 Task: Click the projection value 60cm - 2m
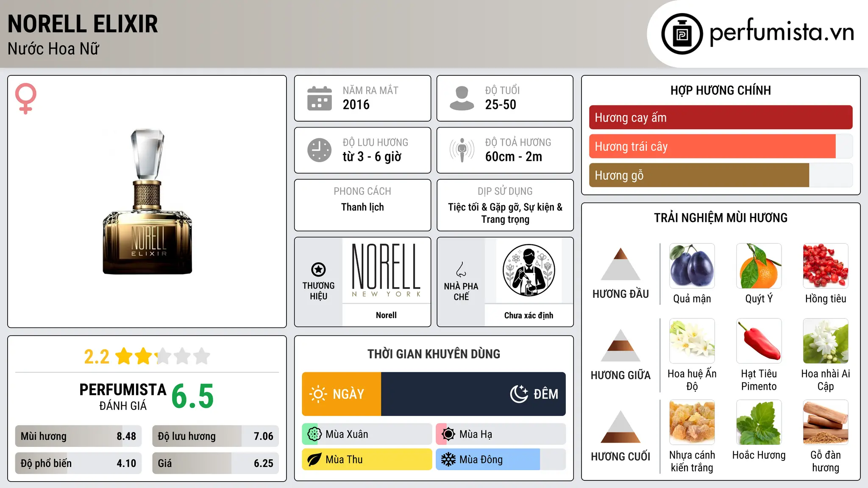pos(514,157)
